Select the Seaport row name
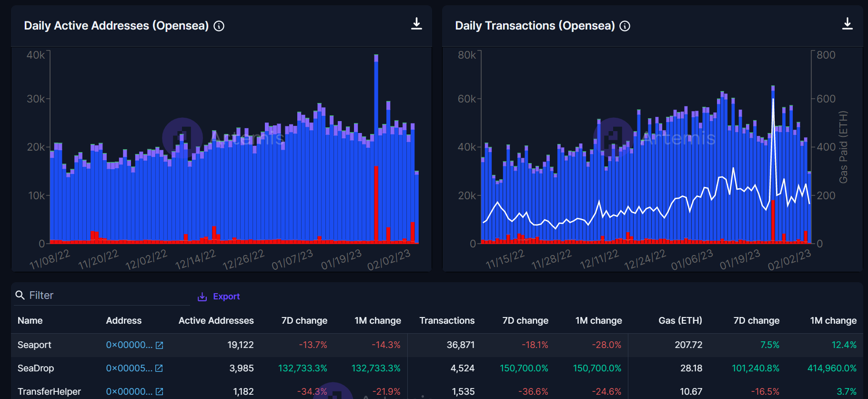 (x=34, y=345)
